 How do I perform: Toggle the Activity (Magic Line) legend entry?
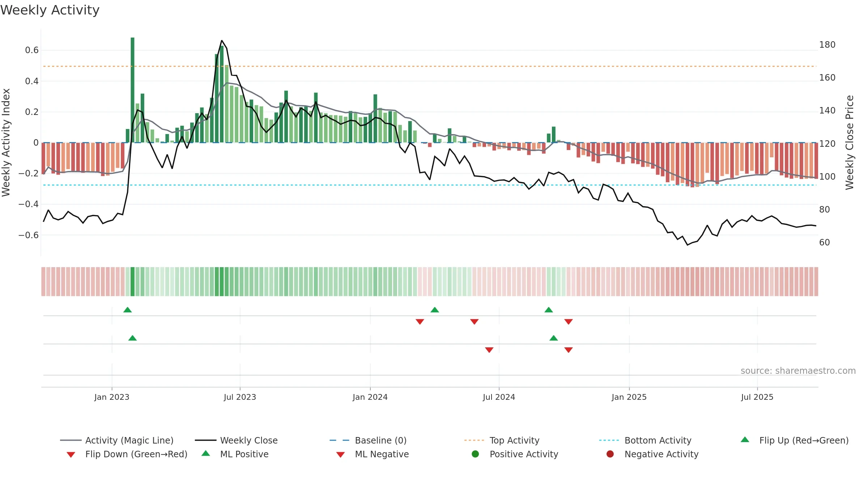click(117, 440)
